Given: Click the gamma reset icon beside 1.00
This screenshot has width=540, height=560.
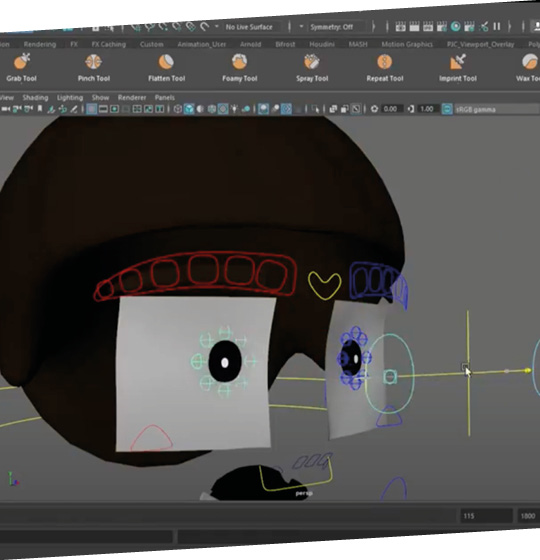Looking at the screenshot, I should [x=411, y=109].
